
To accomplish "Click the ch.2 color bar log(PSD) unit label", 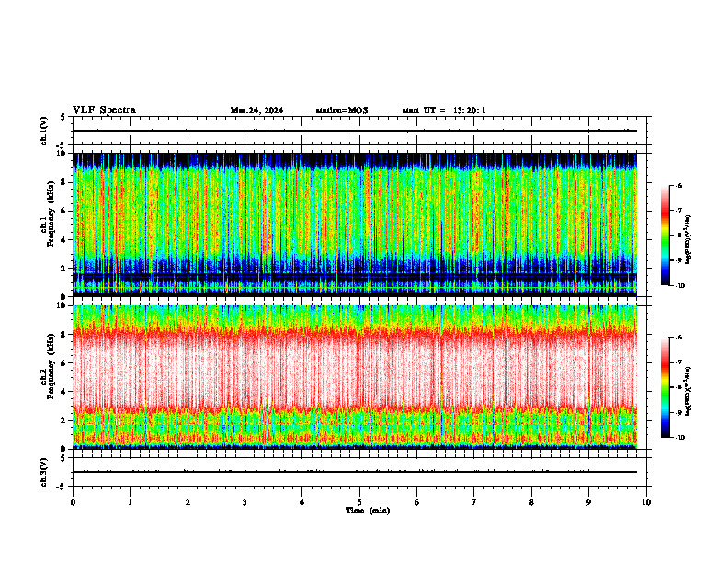I will coord(688,391).
